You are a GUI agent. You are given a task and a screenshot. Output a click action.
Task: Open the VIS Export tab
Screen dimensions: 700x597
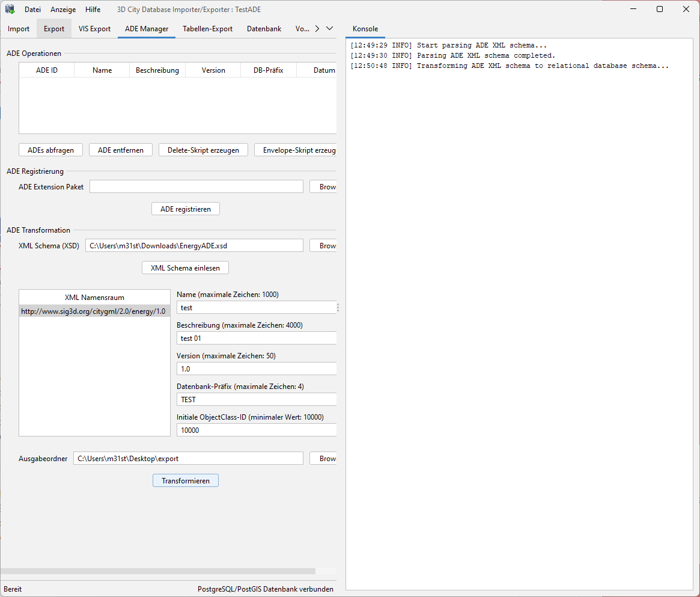(95, 29)
